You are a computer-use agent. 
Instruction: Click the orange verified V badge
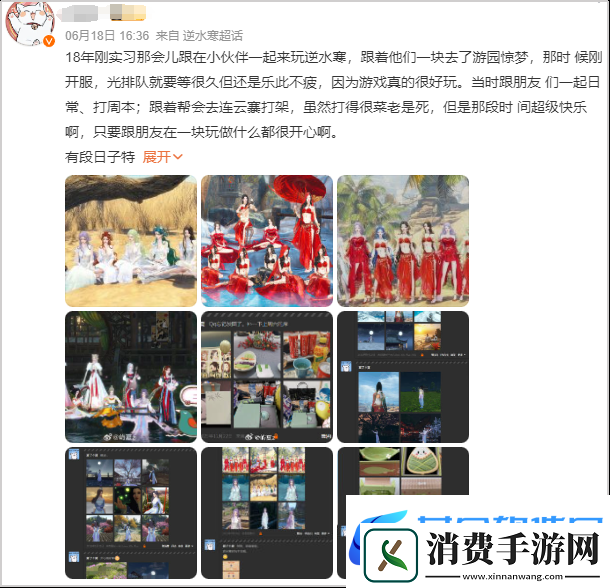pyautogui.click(x=49, y=41)
